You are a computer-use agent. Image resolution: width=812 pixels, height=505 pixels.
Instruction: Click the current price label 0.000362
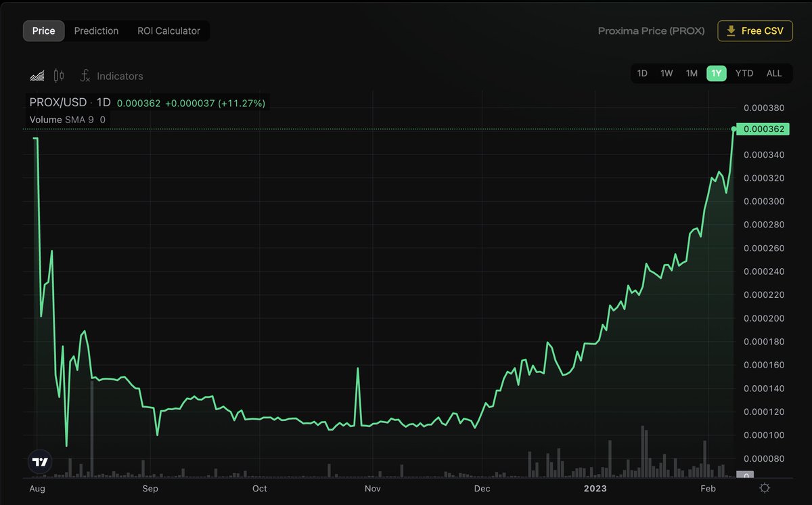tap(763, 129)
